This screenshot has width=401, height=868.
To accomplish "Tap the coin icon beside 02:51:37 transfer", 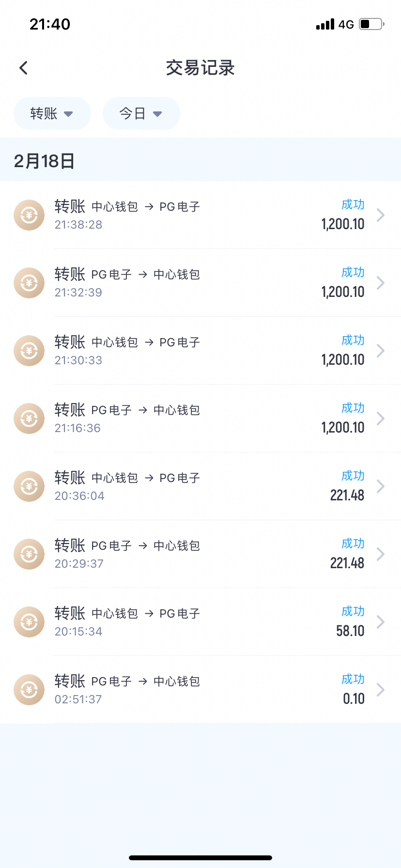I will [29, 690].
